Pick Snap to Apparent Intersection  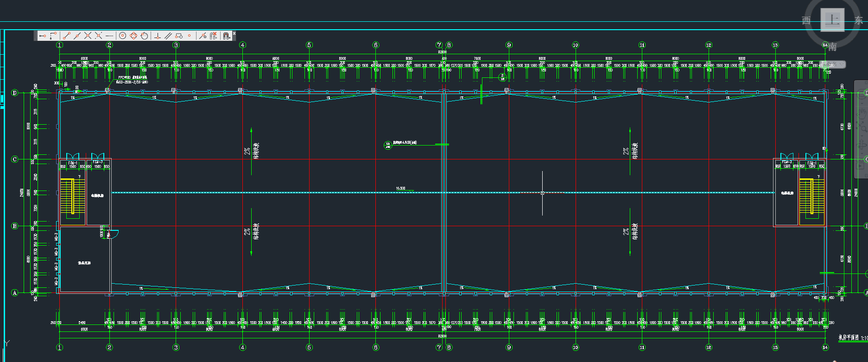tap(98, 36)
